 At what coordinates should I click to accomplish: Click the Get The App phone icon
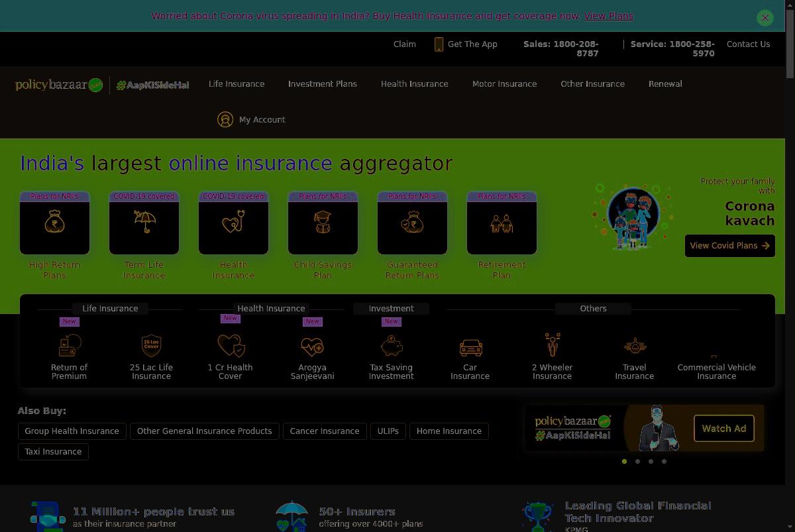[439, 44]
